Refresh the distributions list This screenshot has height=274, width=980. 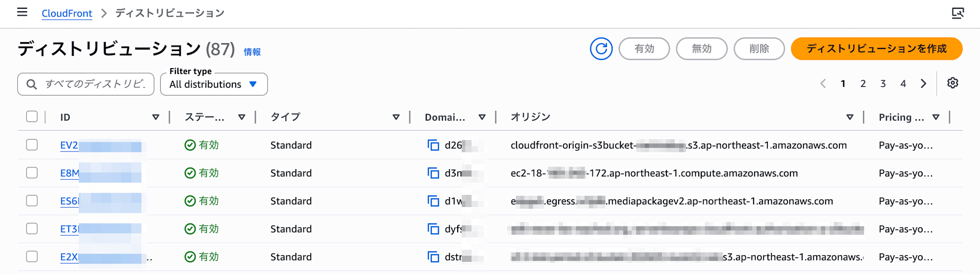(x=601, y=49)
